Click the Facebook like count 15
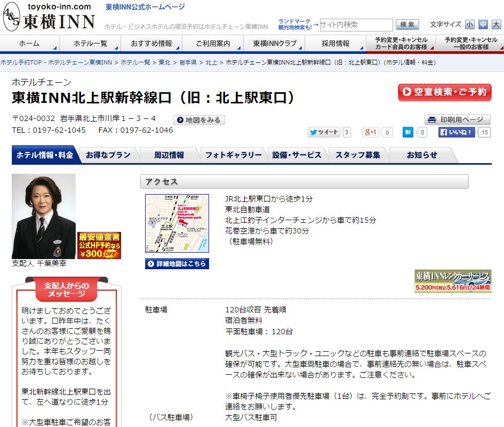 (485, 132)
